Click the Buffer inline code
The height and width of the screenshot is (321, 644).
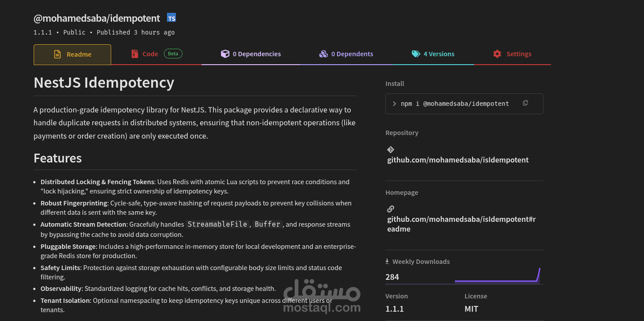[x=268, y=224]
